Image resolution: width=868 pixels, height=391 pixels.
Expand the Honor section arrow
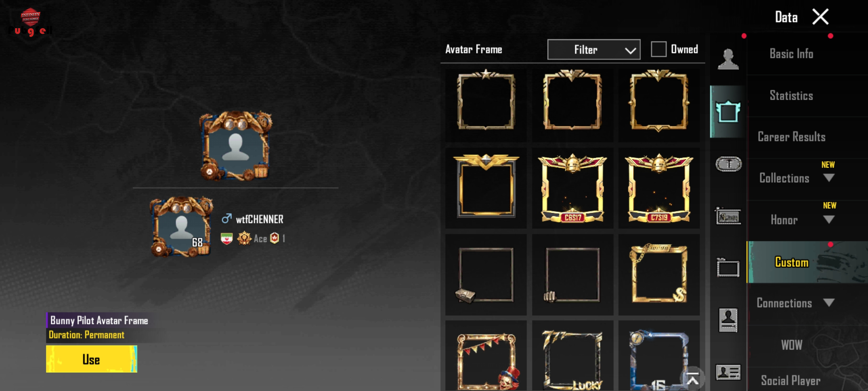pyautogui.click(x=829, y=220)
